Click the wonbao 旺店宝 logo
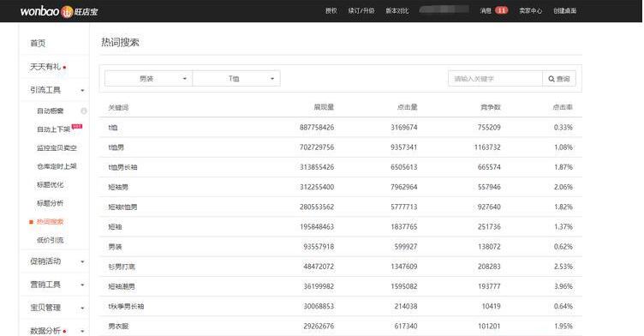 click(59, 11)
